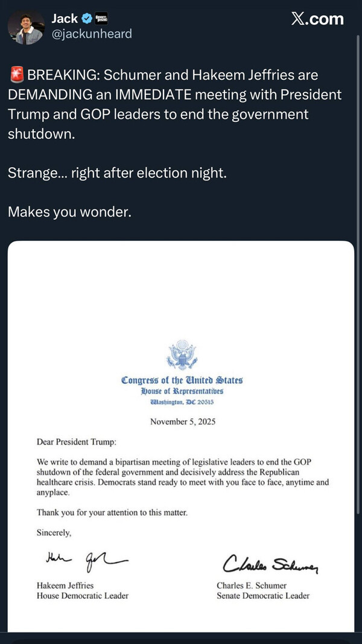Click the 'House Democratic Leader' title

[83, 596]
